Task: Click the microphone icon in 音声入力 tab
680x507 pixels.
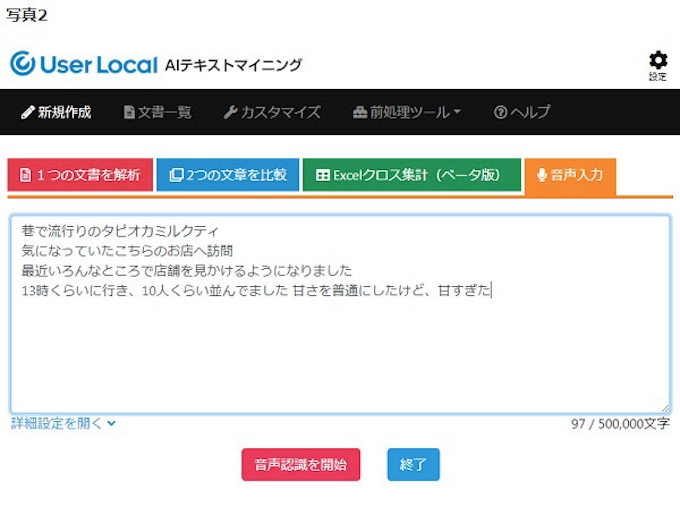Action: [x=542, y=175]
